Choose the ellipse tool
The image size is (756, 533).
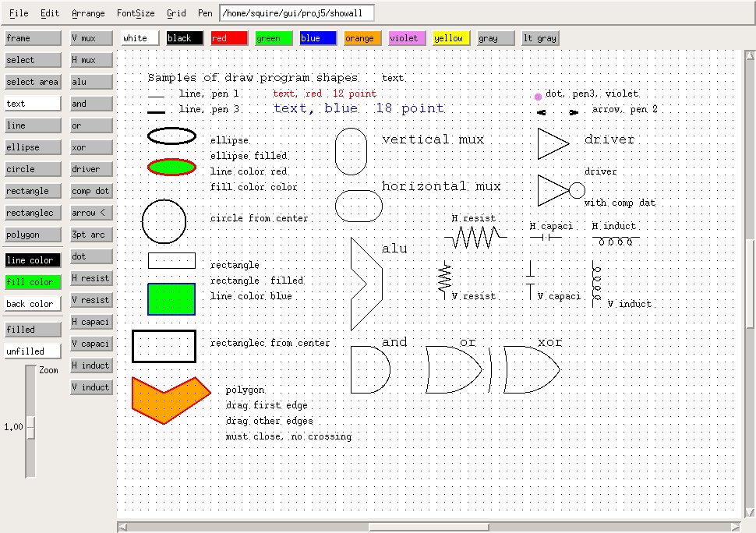33,147
